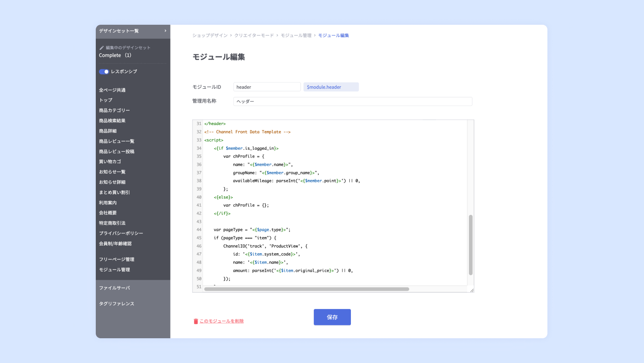Toggle the レスポンシブ switch
This screenshot has width=644, height=363.
coord(104,72)
